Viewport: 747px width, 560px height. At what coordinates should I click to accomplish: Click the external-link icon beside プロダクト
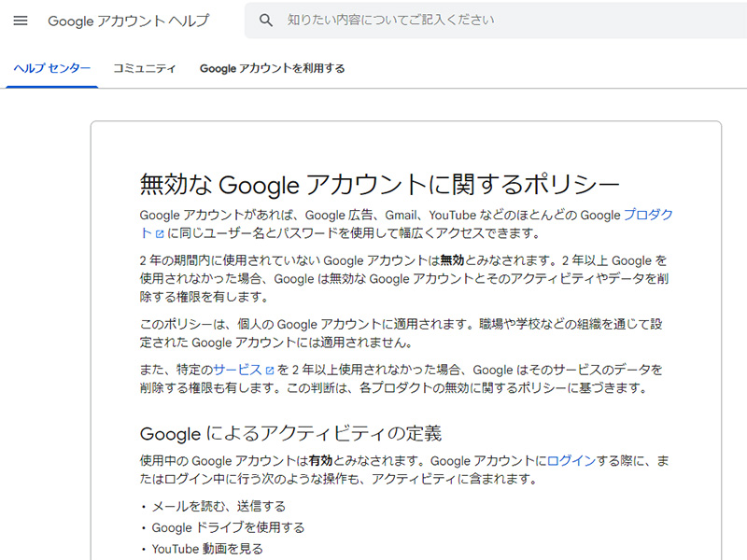[x=160, y=233]
